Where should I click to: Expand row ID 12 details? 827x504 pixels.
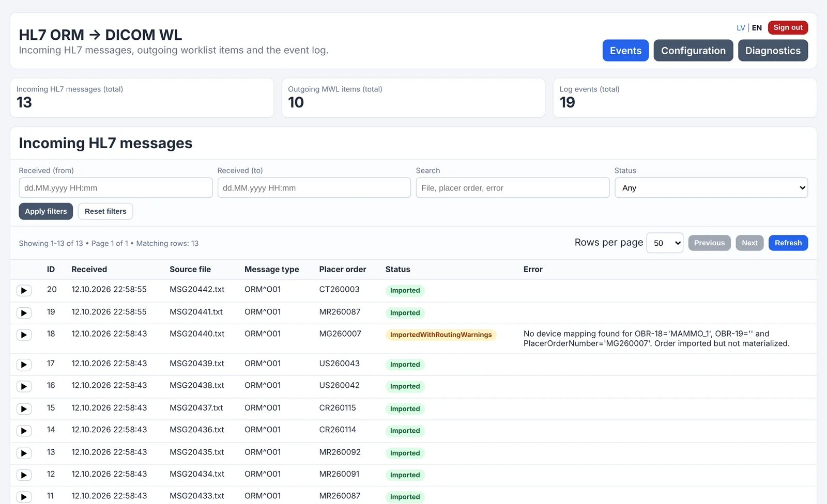click(24, 475)
